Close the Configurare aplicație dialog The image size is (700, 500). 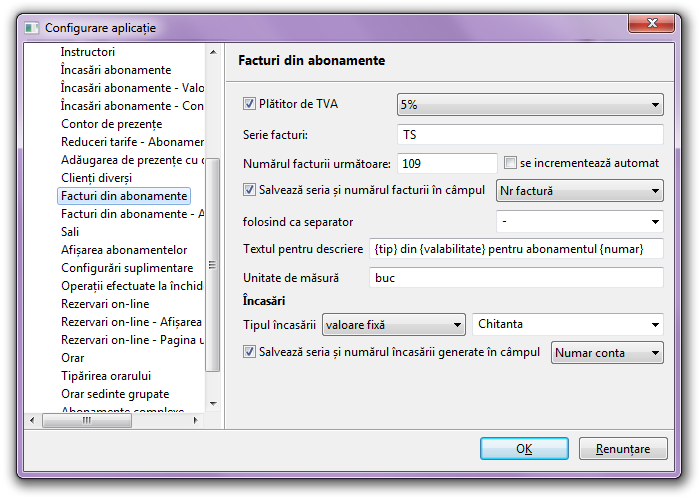tap(658, 26)
